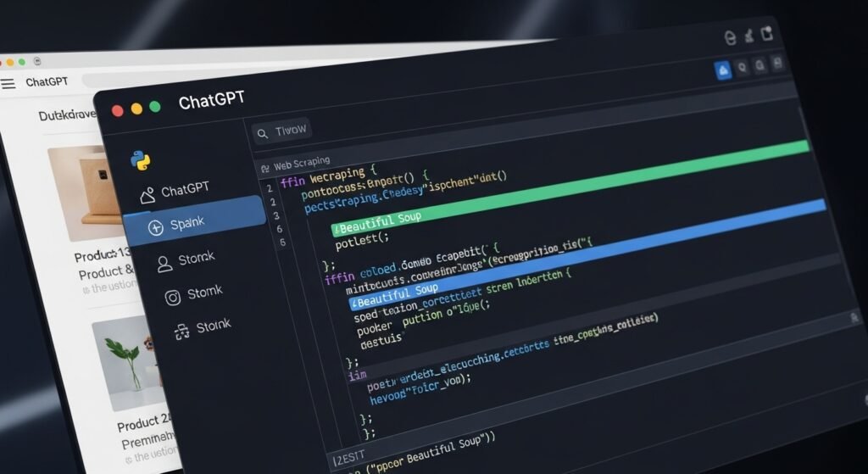Select the highlighted Spalnk sidebar item
This screenshot has height=474, width=868.
click(193, 221)
